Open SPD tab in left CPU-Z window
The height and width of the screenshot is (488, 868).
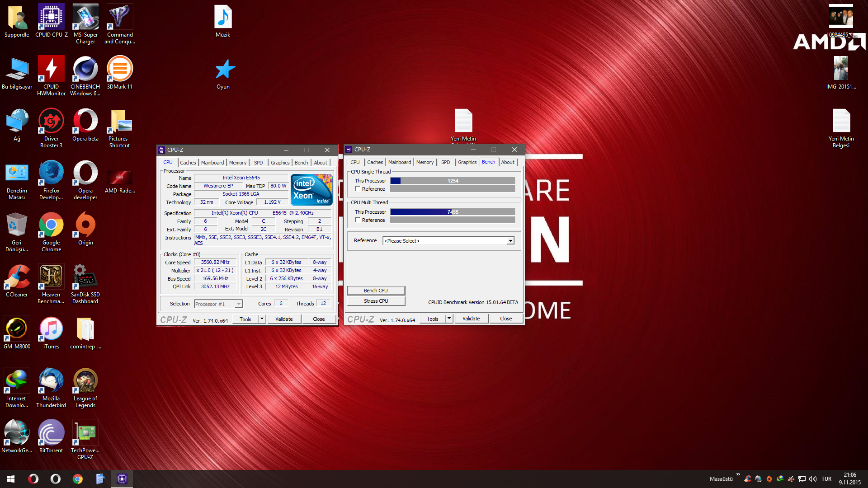[259, 163]
